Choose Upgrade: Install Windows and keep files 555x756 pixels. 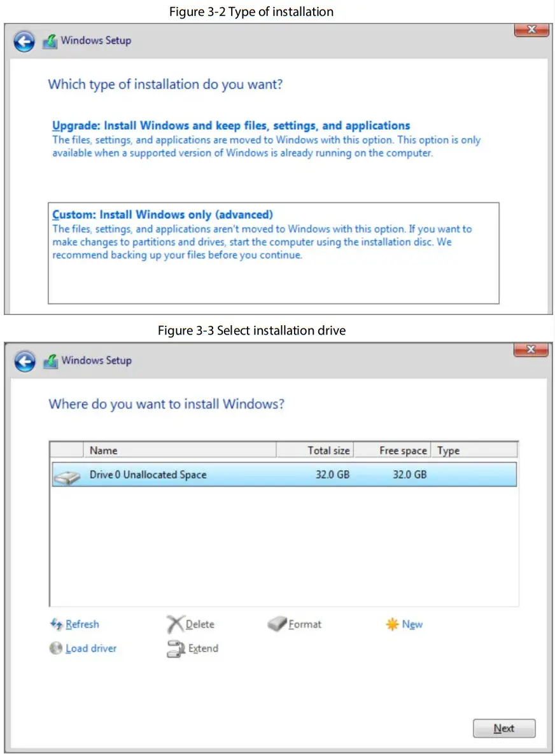click(231, 126)
